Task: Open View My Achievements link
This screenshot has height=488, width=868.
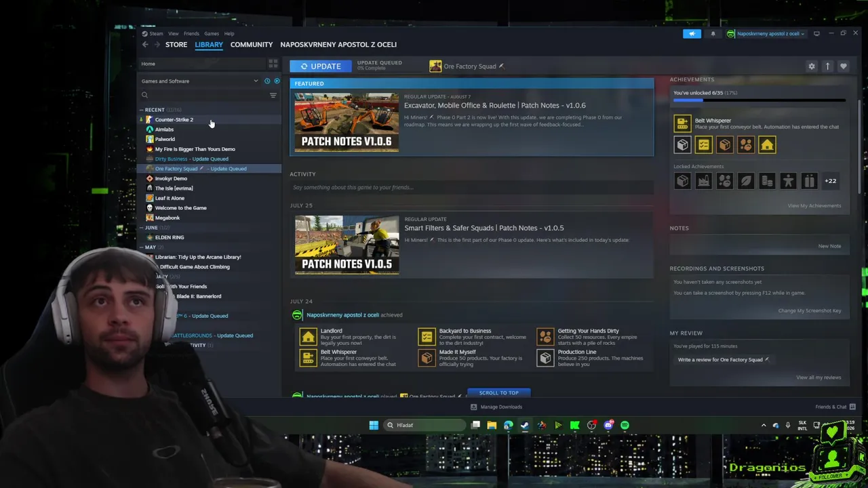Action: (x=814, y=206)
